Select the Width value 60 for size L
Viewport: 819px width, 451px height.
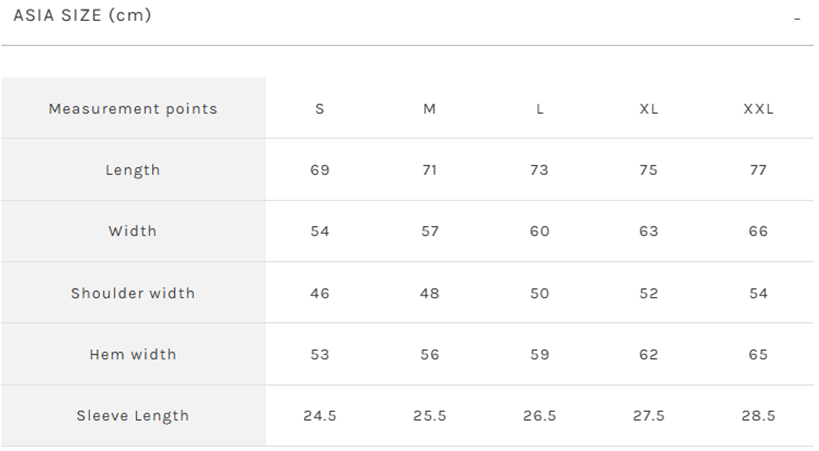[540, 231]
